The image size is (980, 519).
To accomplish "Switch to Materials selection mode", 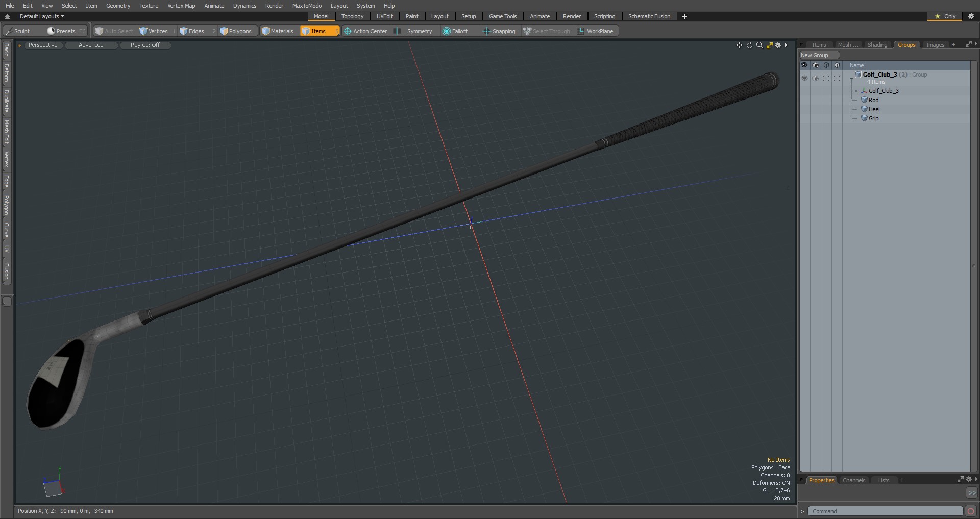I will tap(278, 31).
